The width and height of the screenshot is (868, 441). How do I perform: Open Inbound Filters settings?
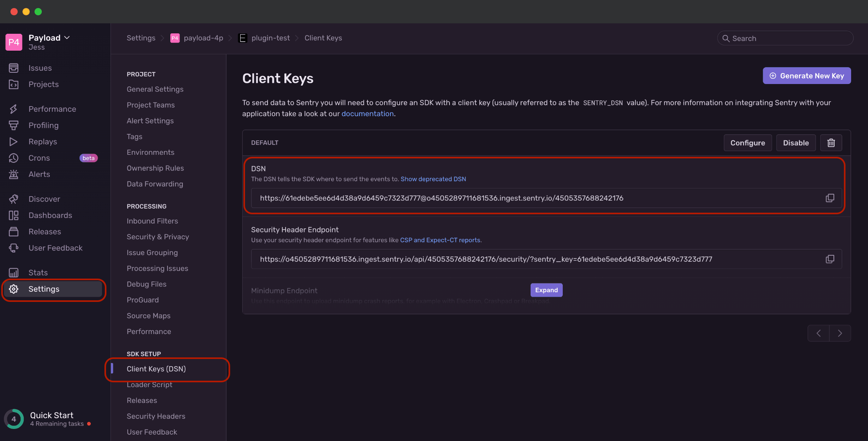coord(152,221)
